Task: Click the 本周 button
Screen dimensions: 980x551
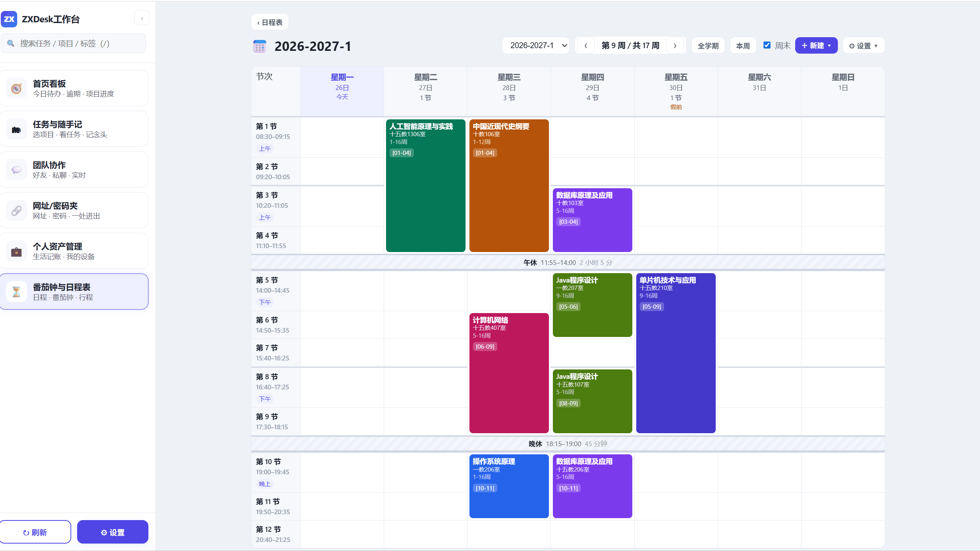Action: 743,45
